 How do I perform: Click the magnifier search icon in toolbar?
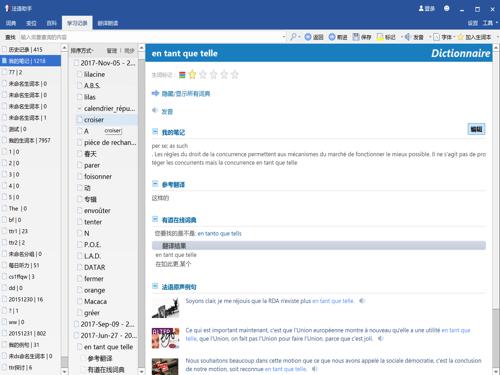pos(293,37)
